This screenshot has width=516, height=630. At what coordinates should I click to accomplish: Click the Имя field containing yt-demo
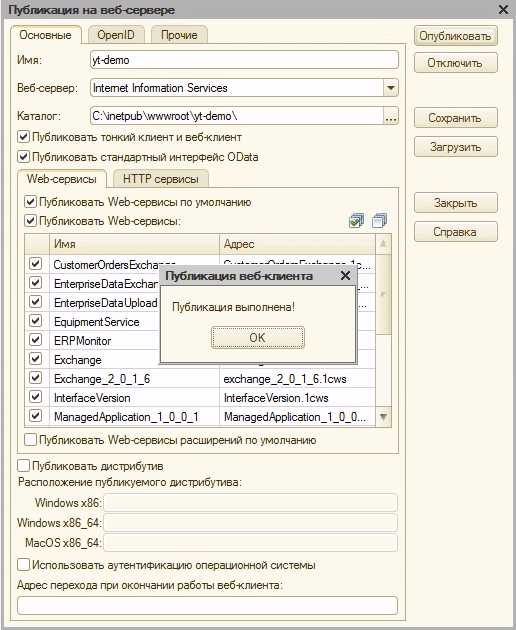tap(244, 60)
